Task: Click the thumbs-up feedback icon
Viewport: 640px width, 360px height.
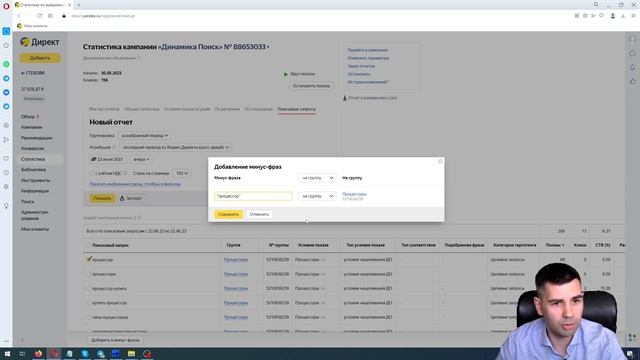Action: [632, 81]
